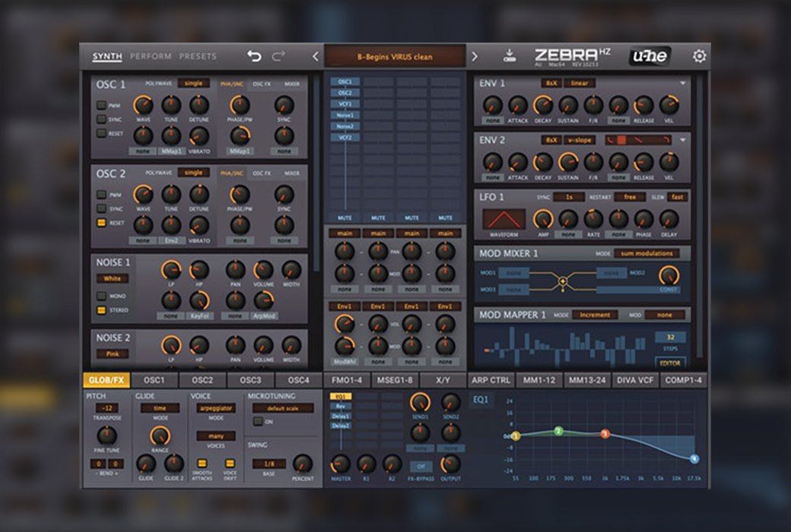The height and width of the screenshot is (532, 791).
Task: Click the FX-BYPASS Off button
Action: point(420,466)
